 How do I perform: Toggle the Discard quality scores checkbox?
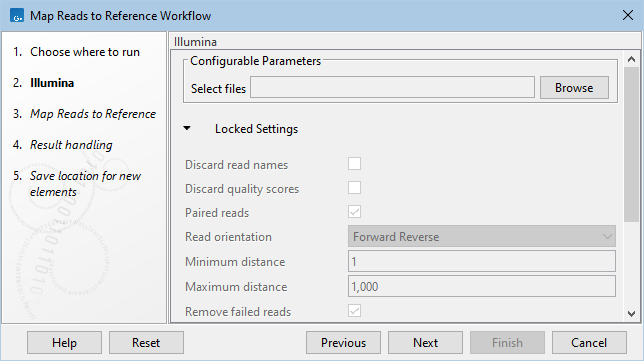(354, 188)
